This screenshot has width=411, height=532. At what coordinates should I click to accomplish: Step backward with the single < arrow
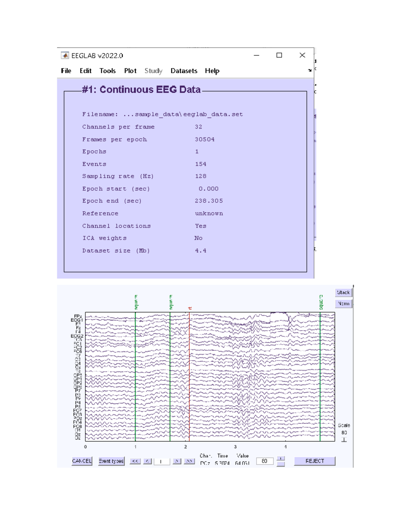[147, 461]
